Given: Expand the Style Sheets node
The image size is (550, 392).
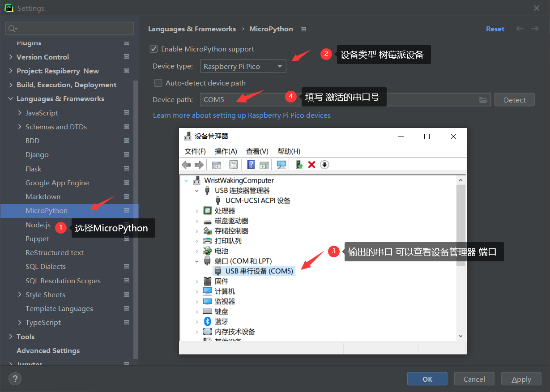Looking at the screenshot, I should point(20,294).
